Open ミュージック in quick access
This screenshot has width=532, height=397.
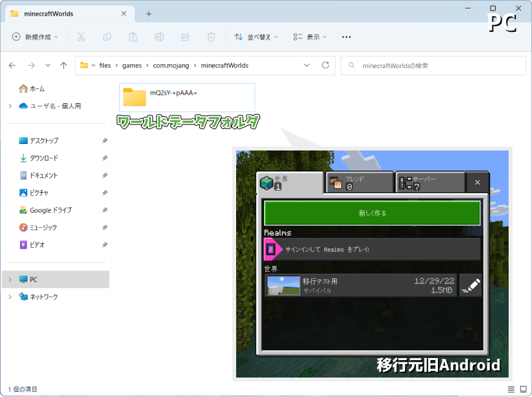click(38, 227)
